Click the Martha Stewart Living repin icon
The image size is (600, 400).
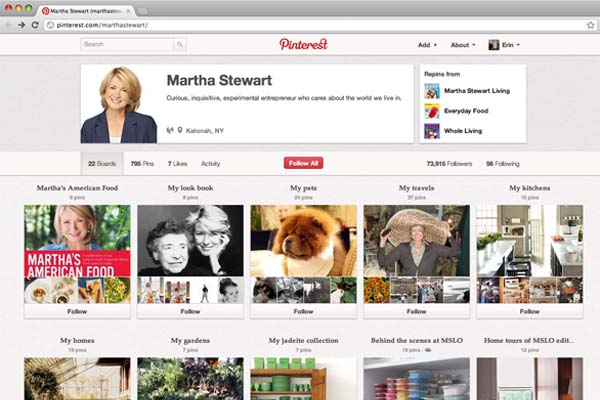431,91
